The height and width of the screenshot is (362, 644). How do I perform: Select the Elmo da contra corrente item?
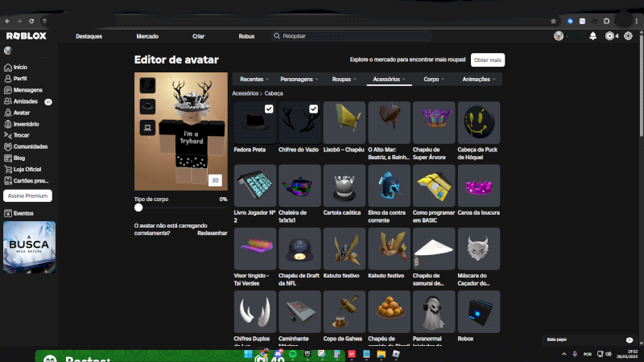coord(389,194)
